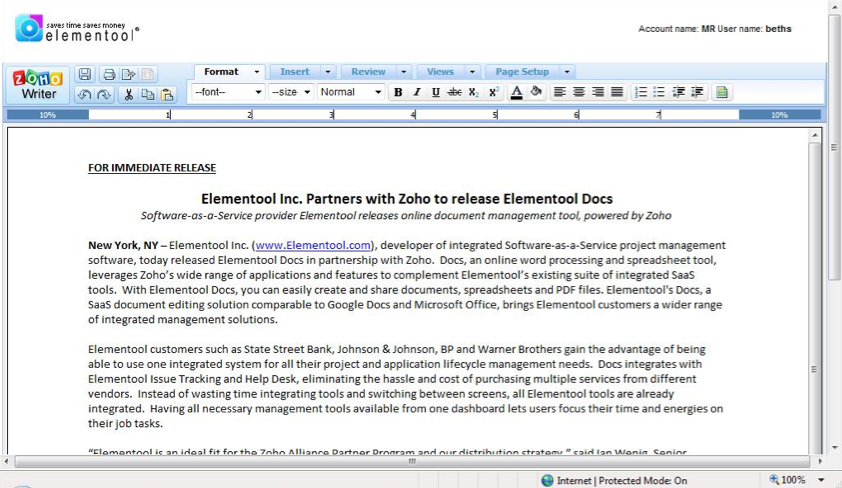Toggle bold formatting

pos(398,92)
